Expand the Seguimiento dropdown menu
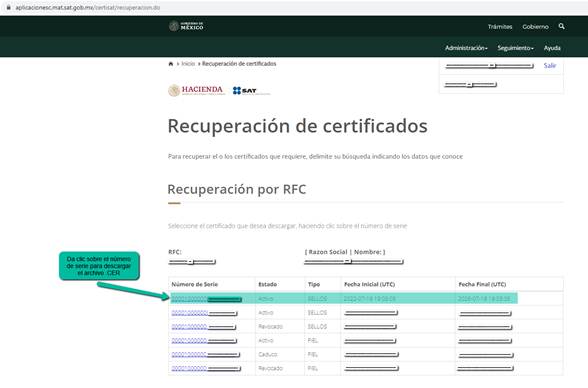Screen dimensions: 588x388 pos(515,48)
